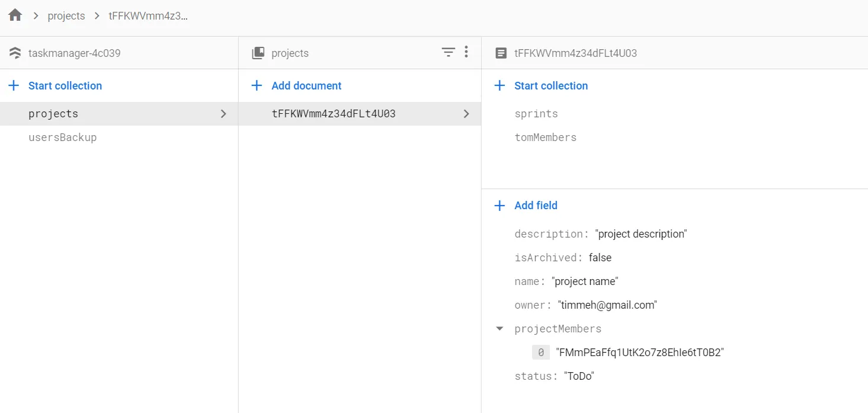Click Start collection in the document panel
The height and width of the screenshot is (413, 868).
[551, 86]
